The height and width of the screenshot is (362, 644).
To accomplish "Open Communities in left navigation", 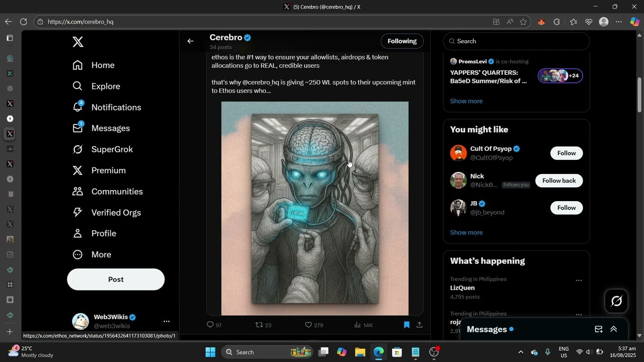I will pyautogui.click(x=108, y=192).
